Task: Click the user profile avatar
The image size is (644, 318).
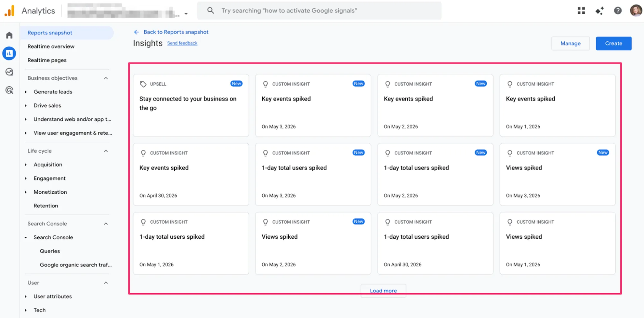Action: (x=636, y=11)
